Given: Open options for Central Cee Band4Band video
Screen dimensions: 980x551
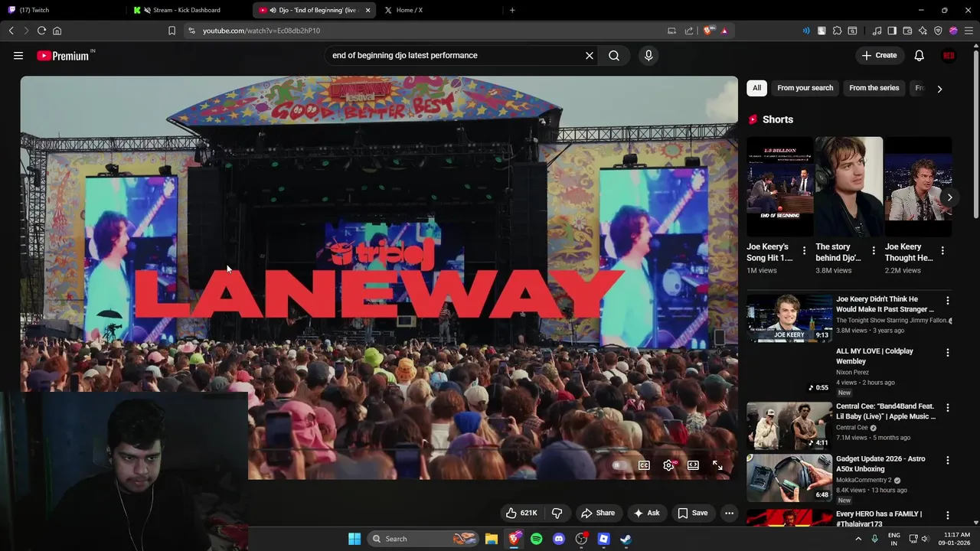Looking at the screenshot, I should pos(948,408).
